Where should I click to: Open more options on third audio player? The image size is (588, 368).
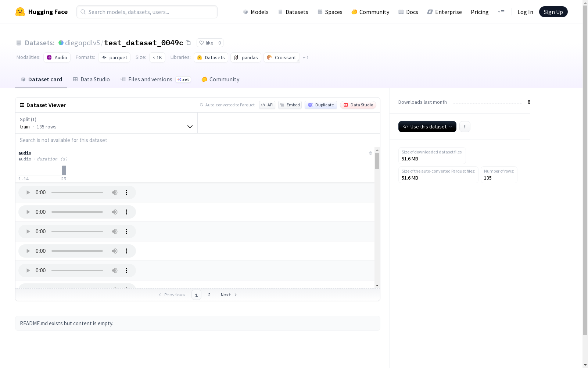(126, 231)
